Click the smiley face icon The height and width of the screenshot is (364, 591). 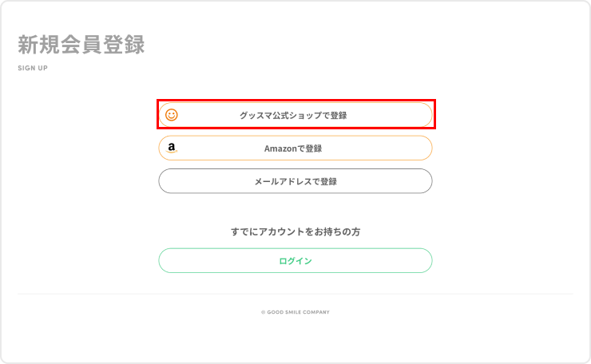point(171,115)
